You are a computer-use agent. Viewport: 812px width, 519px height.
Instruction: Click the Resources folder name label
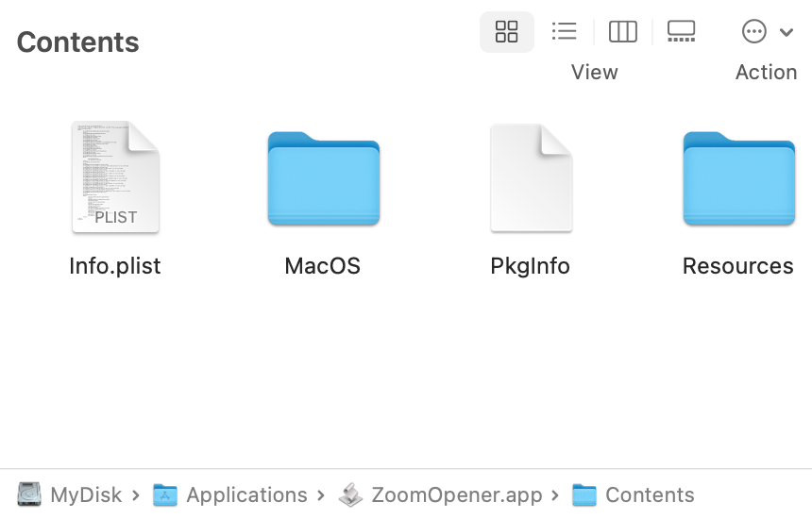pyautogui.click(x=738, y=266)
